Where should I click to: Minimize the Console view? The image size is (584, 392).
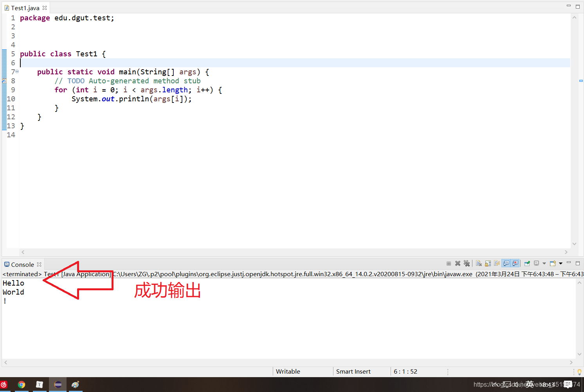pyautogui.click(x=569, y=263)
